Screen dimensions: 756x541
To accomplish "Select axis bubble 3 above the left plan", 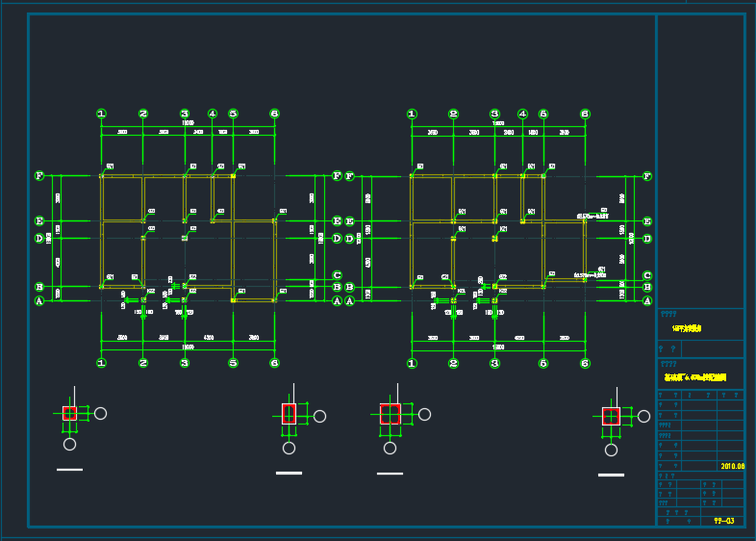I will tap(185, 114).
